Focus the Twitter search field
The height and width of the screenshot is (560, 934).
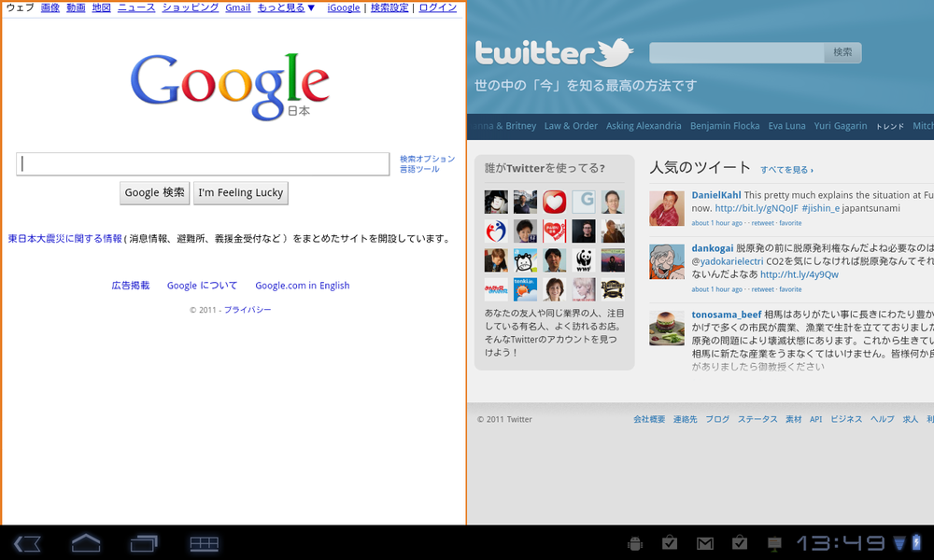point(737,52)
